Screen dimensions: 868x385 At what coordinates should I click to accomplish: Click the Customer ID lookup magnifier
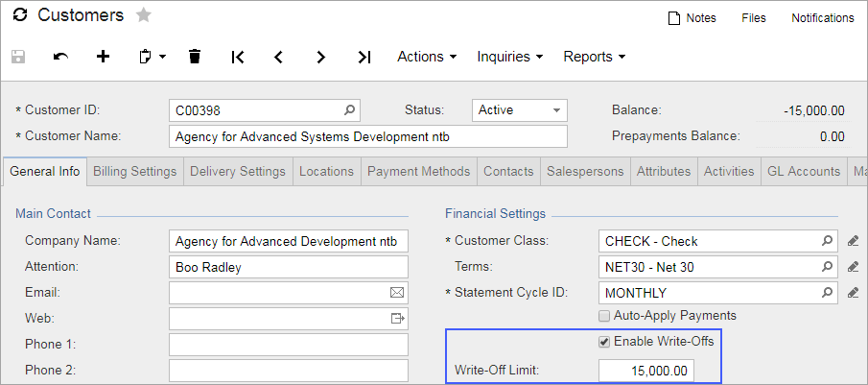point(349,110)
